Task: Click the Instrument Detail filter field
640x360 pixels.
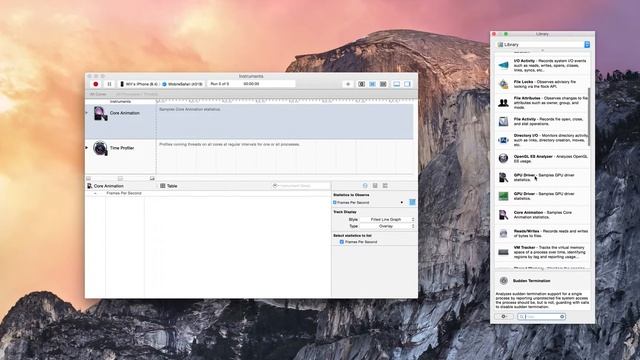Action: pyautogui.click(x=301, y=186)
